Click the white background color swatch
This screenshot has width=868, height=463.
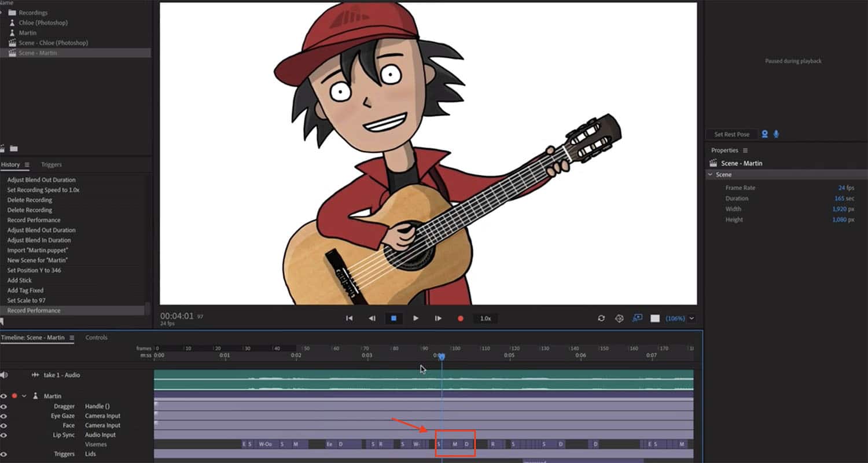point(655,318)
